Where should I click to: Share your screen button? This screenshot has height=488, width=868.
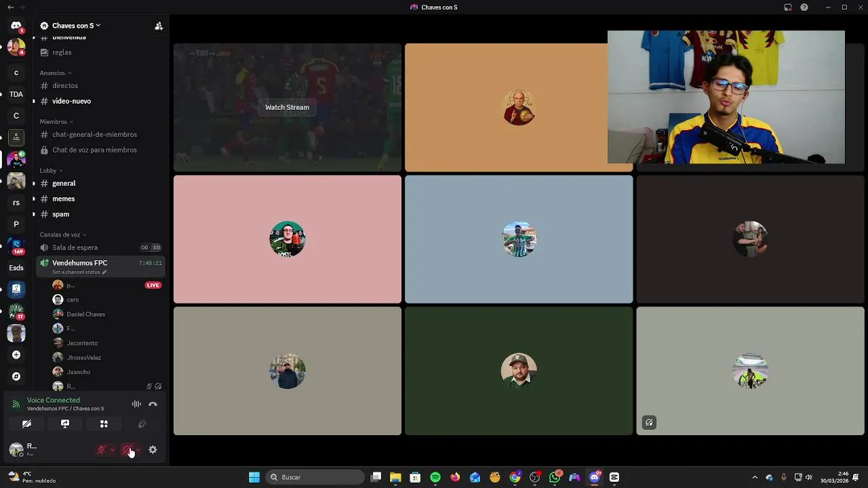[65, 424]
